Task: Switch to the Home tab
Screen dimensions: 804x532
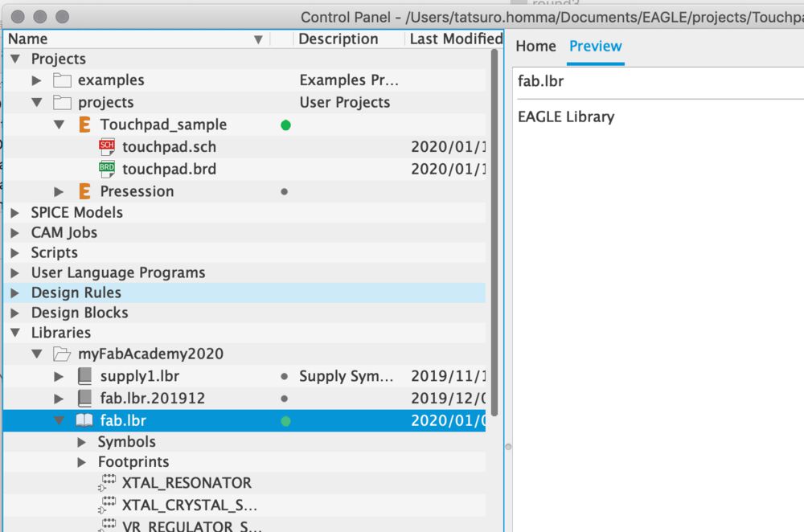Action: (x=535, y=46)
